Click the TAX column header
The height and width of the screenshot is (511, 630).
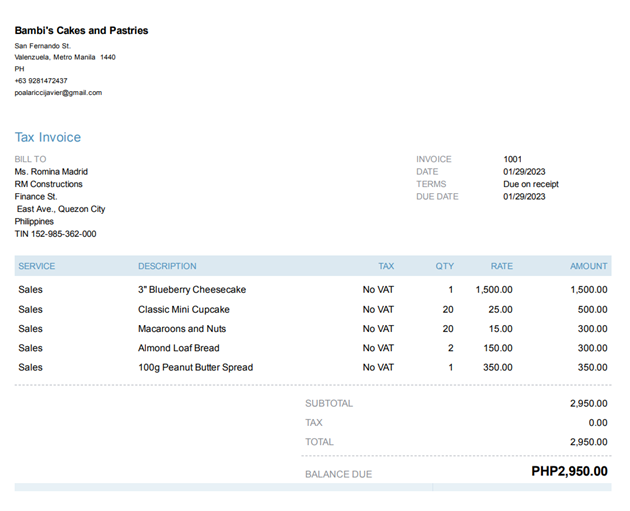(386, 266)
